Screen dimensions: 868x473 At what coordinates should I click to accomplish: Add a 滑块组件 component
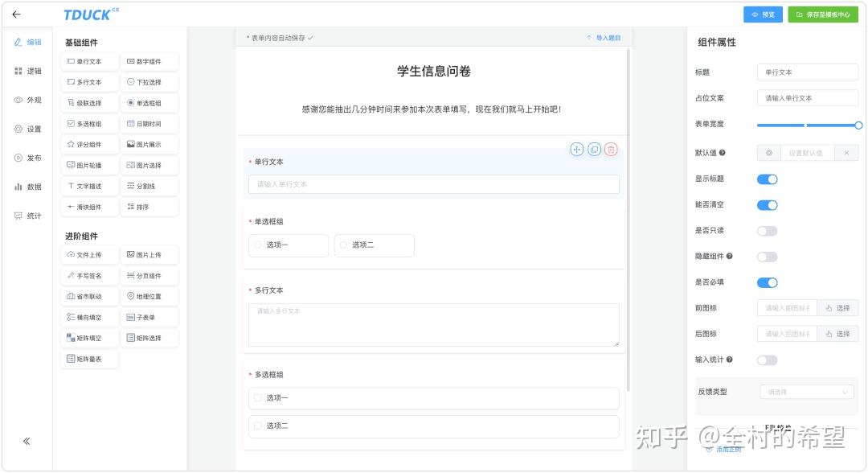[x=90, y=207]
